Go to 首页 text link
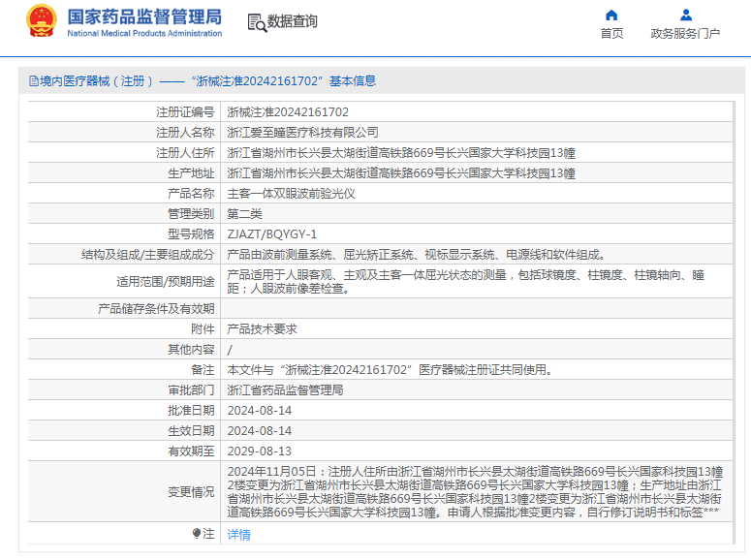This screenshot has width=751, height=560. click(x=612, y=34)
